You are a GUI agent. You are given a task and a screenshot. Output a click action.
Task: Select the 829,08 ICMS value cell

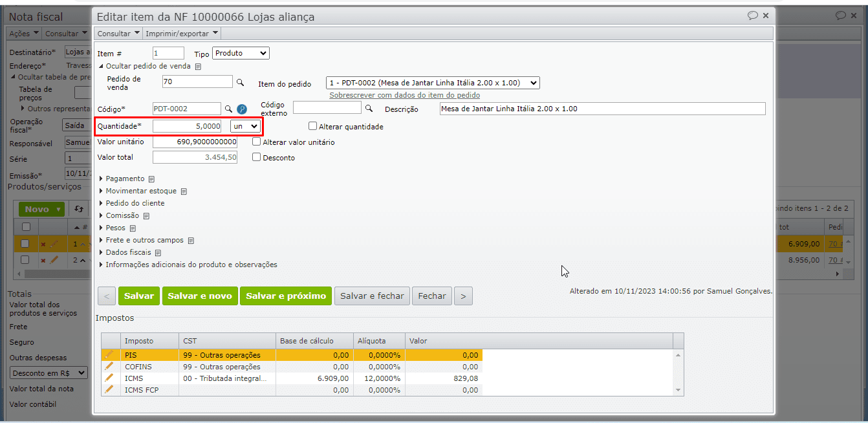(x=444, y=378)
